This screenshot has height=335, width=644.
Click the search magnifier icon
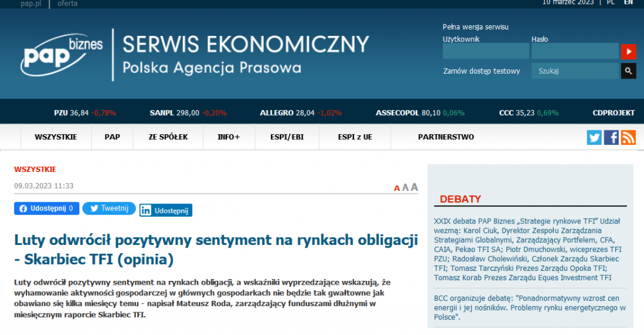[x=628, y=71]
